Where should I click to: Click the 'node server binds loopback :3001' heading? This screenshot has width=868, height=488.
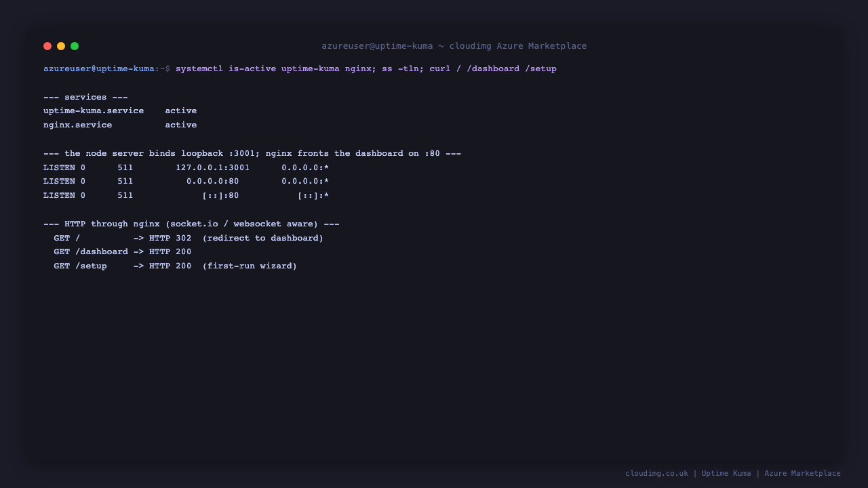[252, 153]
